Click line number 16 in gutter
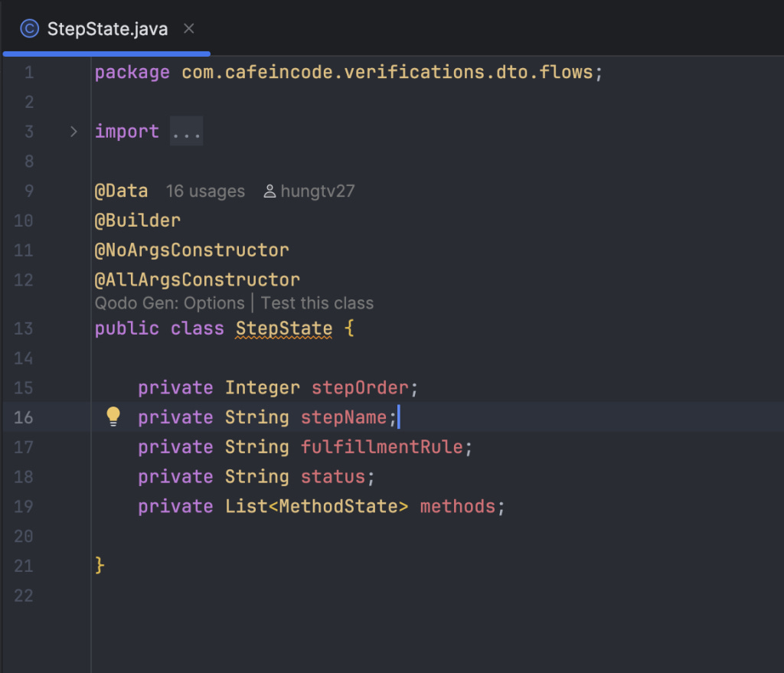 24,417
